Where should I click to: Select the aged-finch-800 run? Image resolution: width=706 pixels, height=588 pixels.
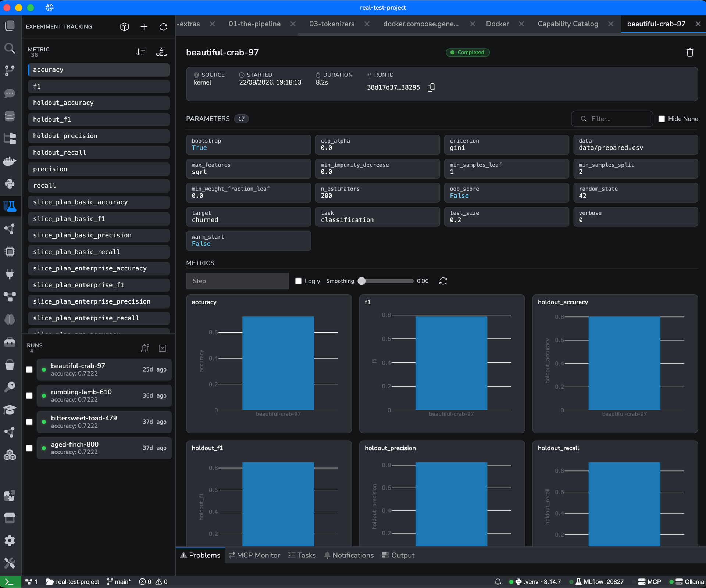click(x=104, y=448)
